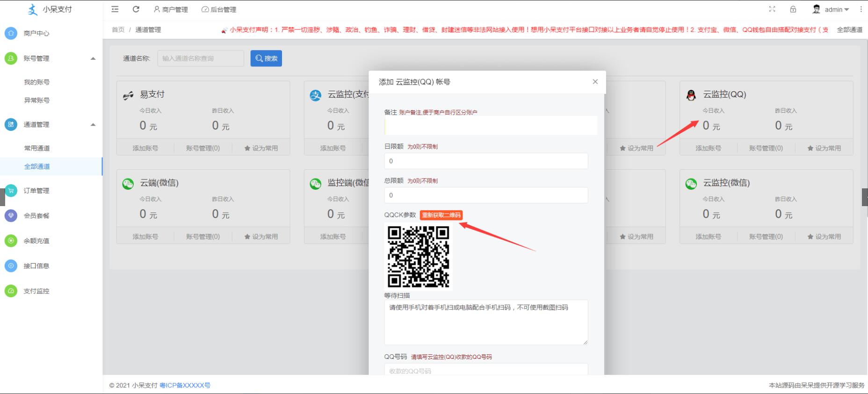Click the lock screen icon
868x394 pixels.
pyautogui.click(x=793, y=9)
